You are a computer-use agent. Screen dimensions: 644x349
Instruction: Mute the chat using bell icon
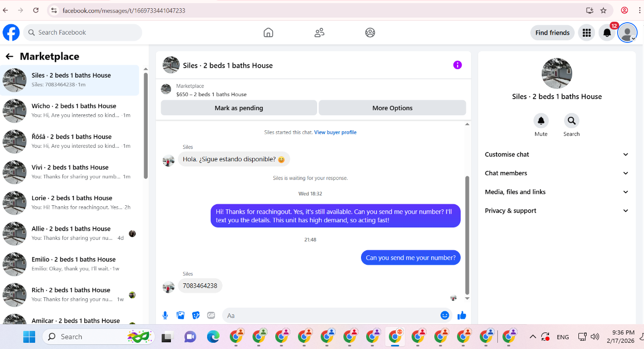tap(541, 120)
